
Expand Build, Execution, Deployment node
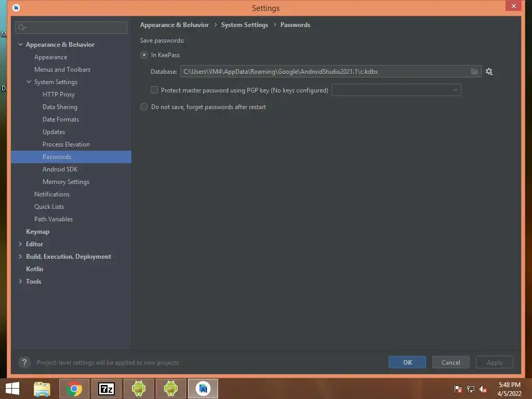coord(20,257)
